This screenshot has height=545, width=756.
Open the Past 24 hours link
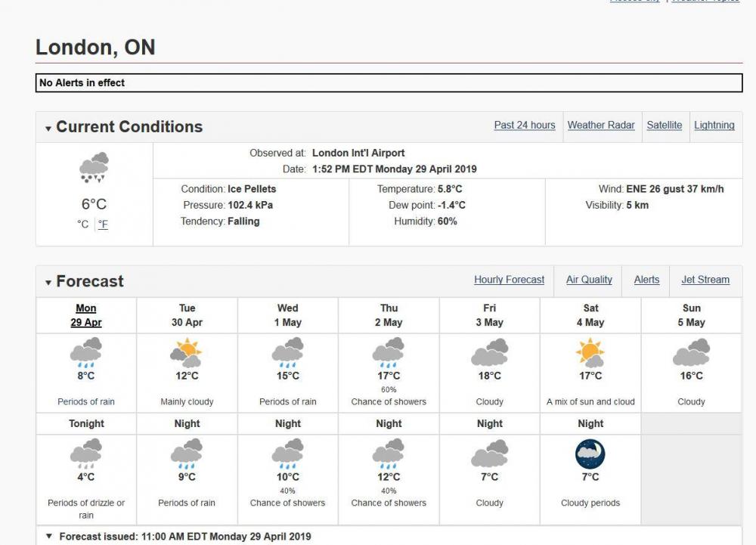click(525, 125)
